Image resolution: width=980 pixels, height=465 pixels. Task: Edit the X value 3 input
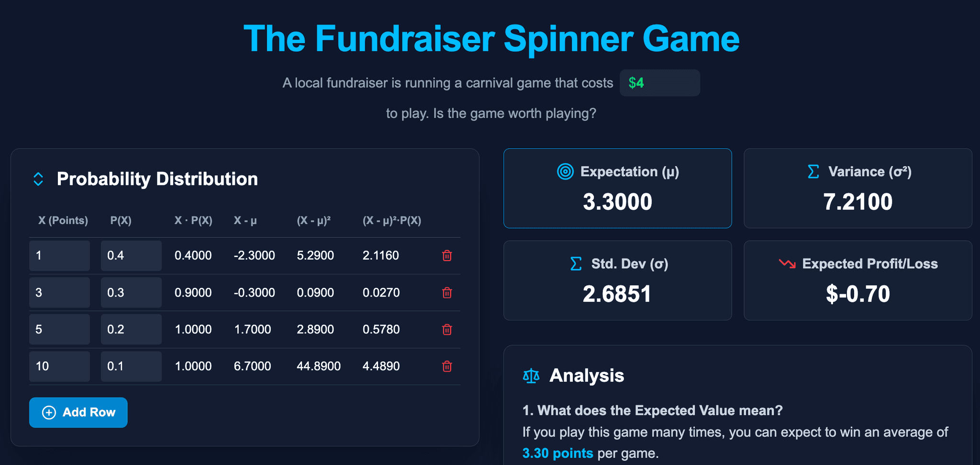59,293
